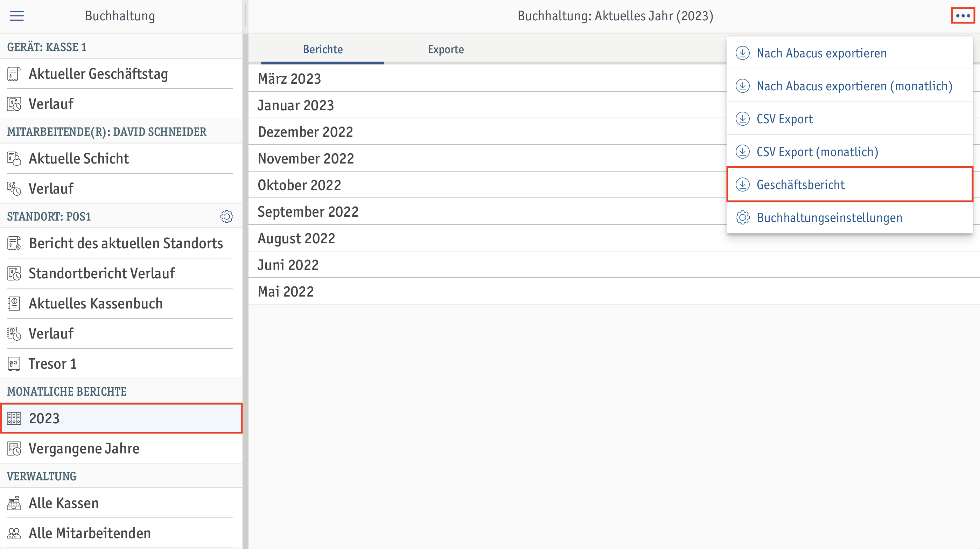This screenshot has height=549, width=980.
Task: Click the Tresor 1 safe icon
Action: [14, 364]
